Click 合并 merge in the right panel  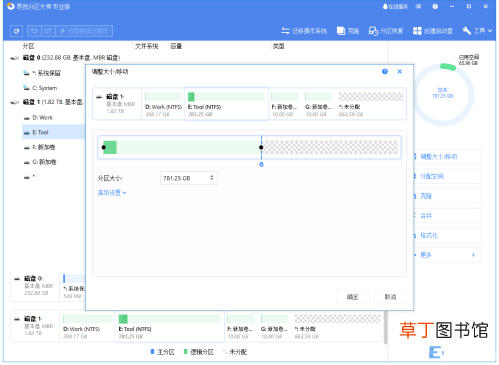[x=447, y=215]
